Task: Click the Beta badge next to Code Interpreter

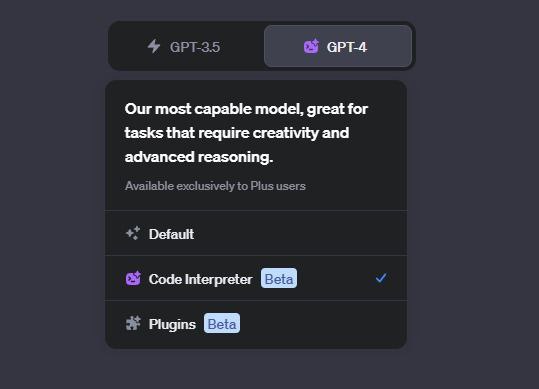Action: [279, 278]
